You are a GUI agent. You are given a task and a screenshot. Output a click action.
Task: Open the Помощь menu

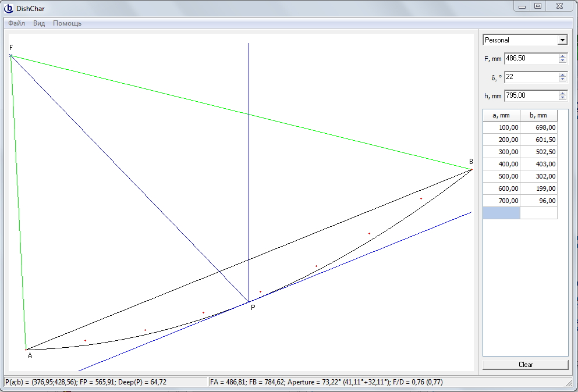tap(67, 23)
